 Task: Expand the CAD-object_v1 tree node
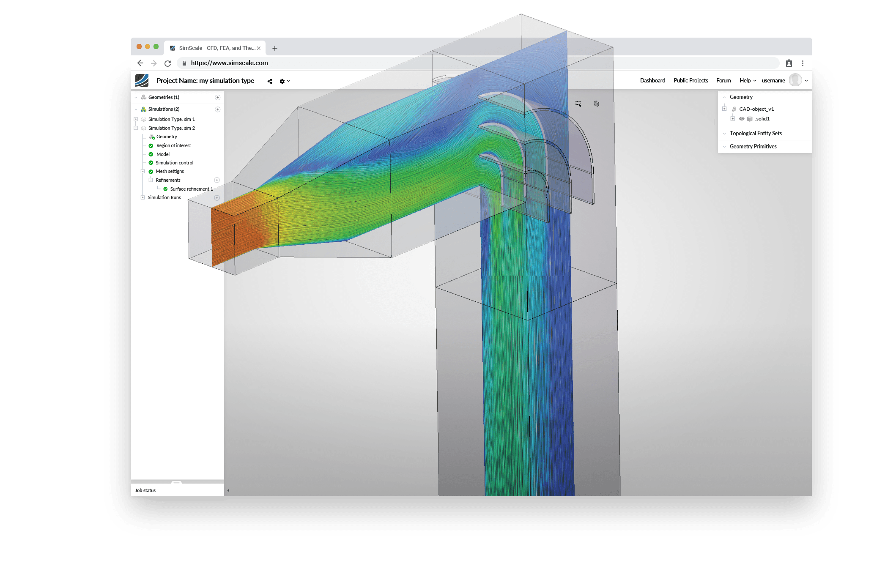(x=724, y=109)
